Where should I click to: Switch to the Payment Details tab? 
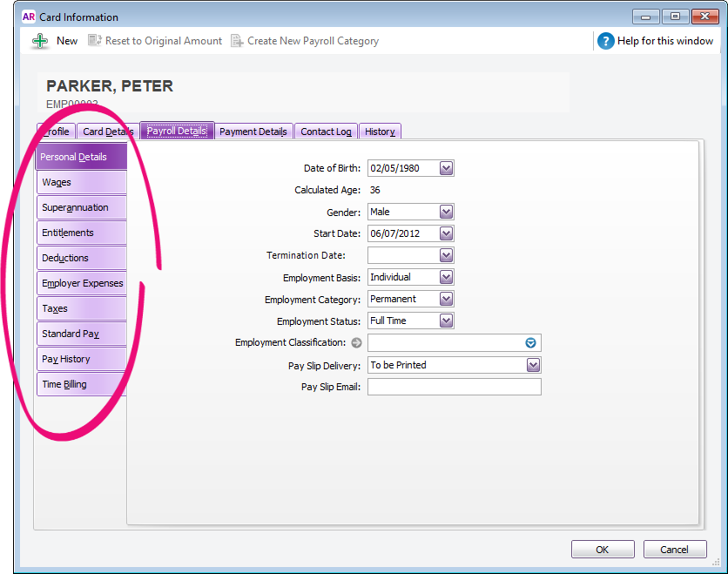tap(253, 132)
